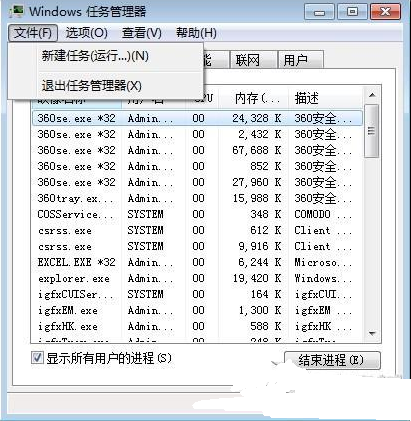The image size is (411, 421).
Task: Select the EXCEL.EXE *32 process row
Action: (x=197, y=262)
